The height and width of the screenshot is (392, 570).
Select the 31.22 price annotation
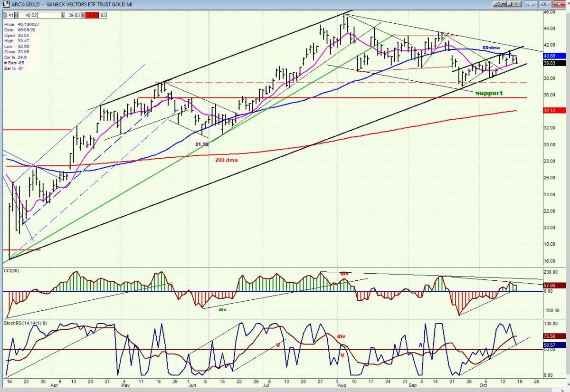[x=202, y=143]
